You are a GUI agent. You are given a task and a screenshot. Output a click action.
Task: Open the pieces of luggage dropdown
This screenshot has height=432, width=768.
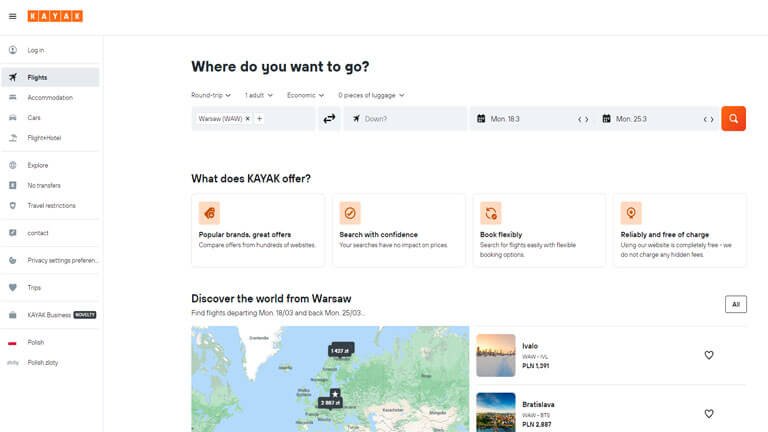point(371,95)
